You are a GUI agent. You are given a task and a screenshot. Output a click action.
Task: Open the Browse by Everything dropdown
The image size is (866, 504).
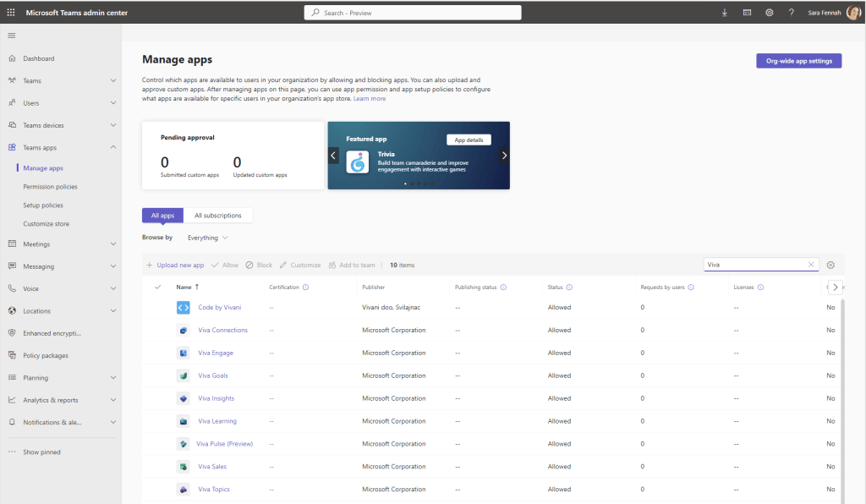[x=207, y=238]
